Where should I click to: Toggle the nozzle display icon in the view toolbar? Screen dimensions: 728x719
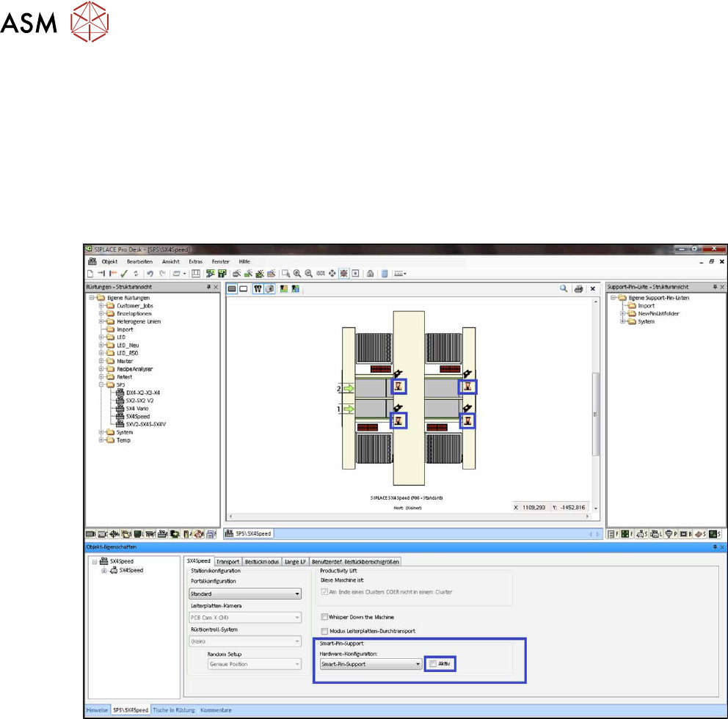coord(258,289)
